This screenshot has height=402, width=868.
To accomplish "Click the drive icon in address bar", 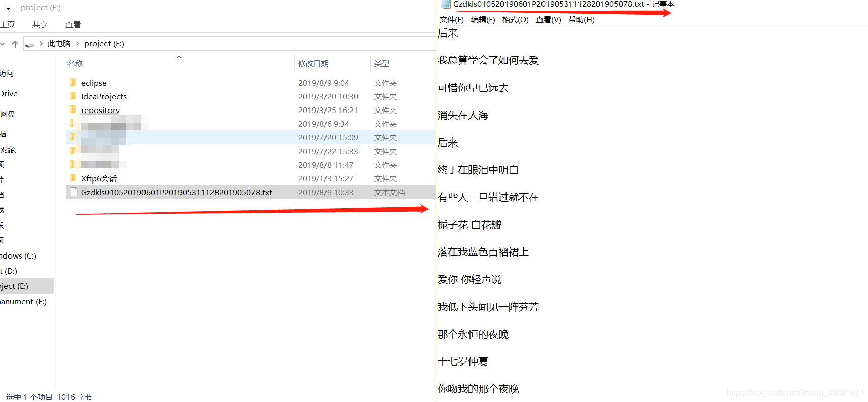I will pos(30,44).
